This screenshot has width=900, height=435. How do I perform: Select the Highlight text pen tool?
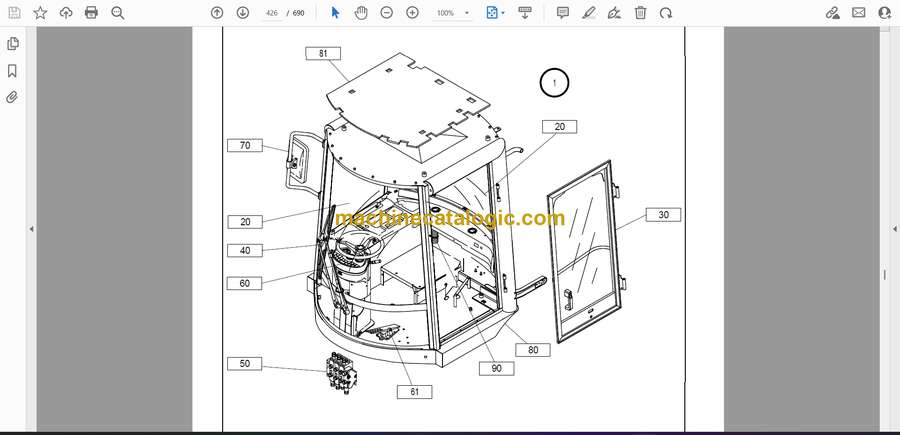click(x=589, y=13)
